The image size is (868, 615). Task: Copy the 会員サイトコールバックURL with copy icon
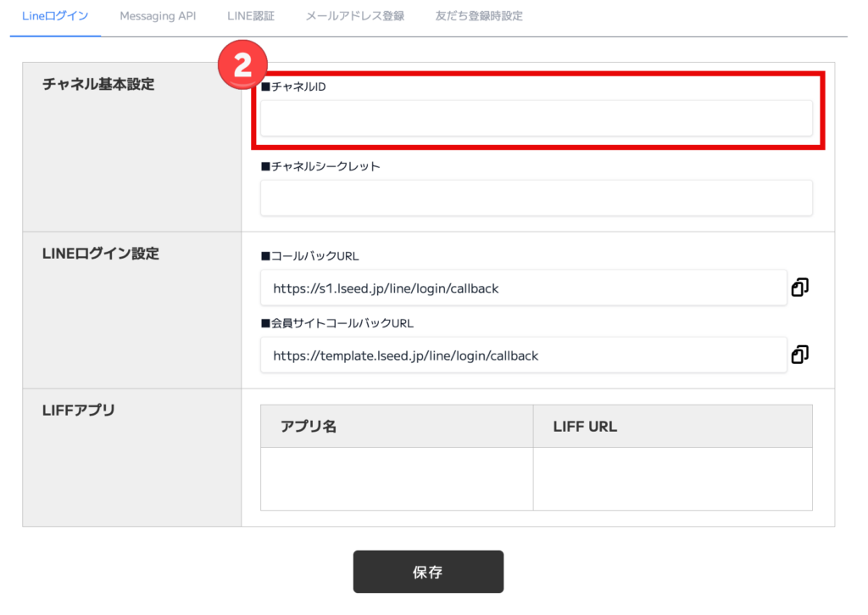(799, 354)
